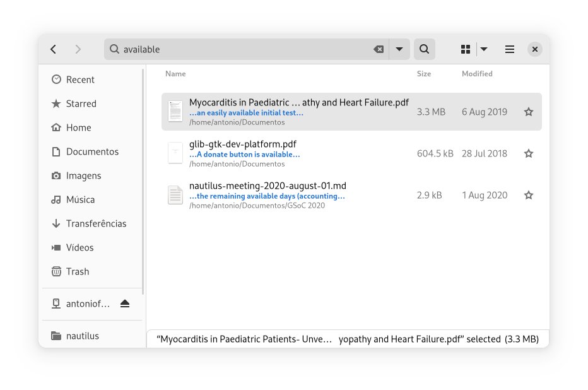Eject the antoniof drive
Viewport: 588px width, 390px height.
[125, 304]
